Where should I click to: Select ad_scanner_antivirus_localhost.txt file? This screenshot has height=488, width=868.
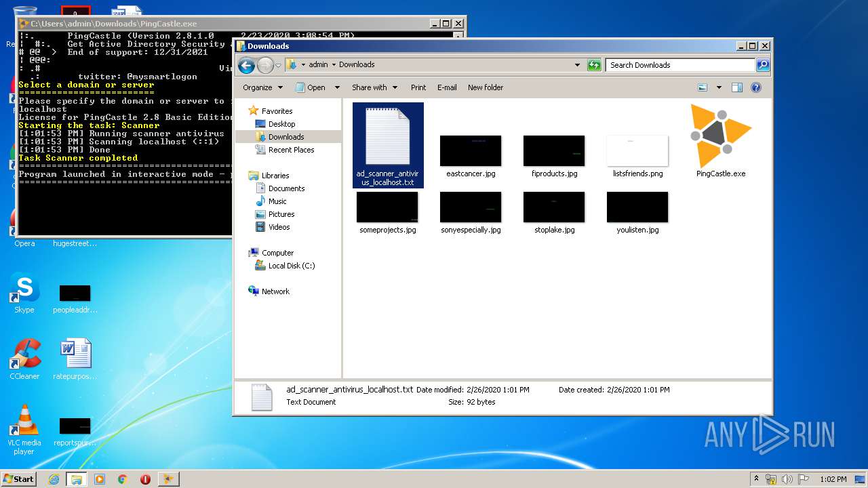click(x=388, y=145)
